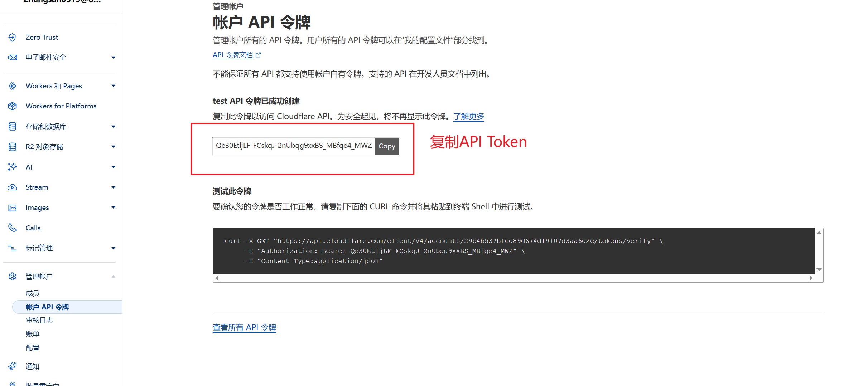This screenshot has height=386, width=868.
Task: Expand the 标记管理 dropdown arrow
Action: pos(113,248)
